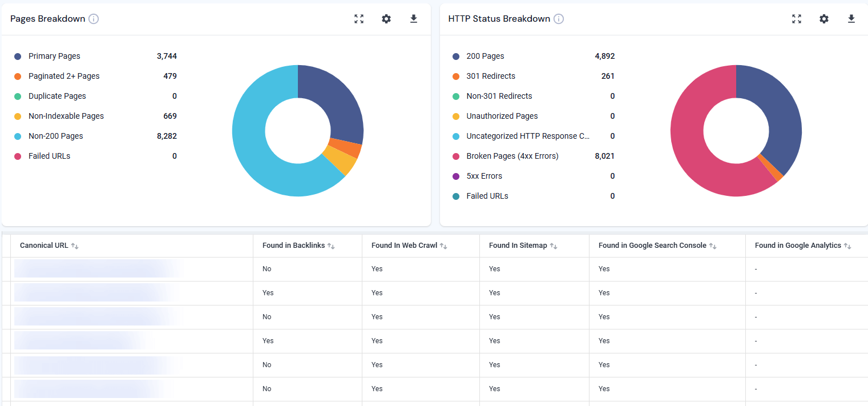Image resolution: width=868 pixels, height=406 pixels.
Task: Open HTTP Status Breakdown settings gear
Action: tap(824, 19)
